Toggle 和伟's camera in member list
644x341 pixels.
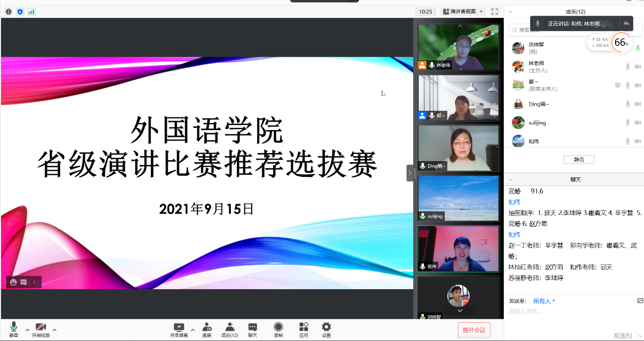click(x=637, y=141)
